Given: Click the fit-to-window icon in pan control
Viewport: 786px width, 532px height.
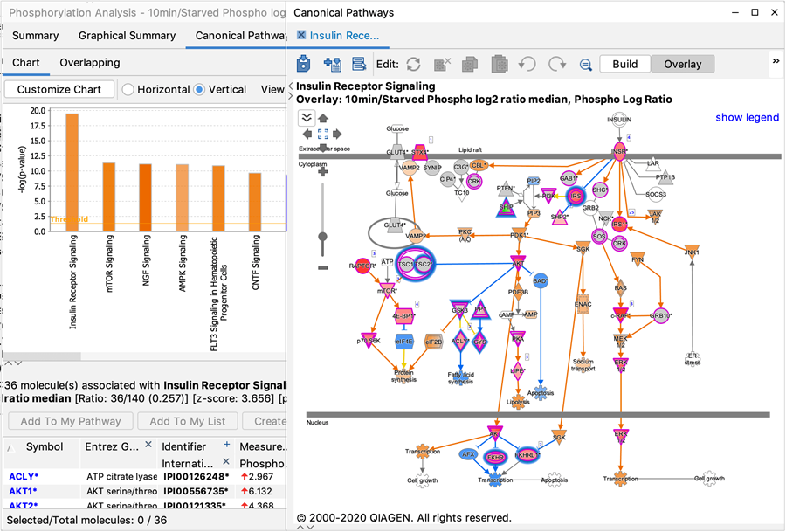Looking at the screenshot, I should coord(322,134).
